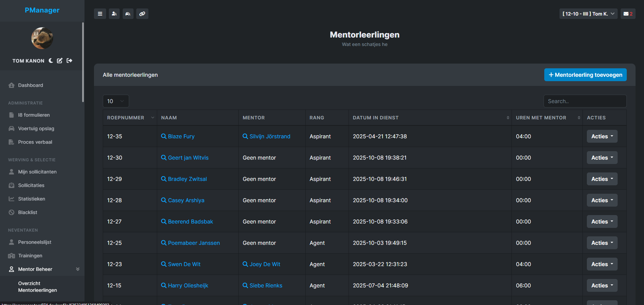Image resolution: width=644 pixels, height=305 pixels.
Task: Open the Acties dropdown for Blaze Fury
Action: tap(602, 136)
